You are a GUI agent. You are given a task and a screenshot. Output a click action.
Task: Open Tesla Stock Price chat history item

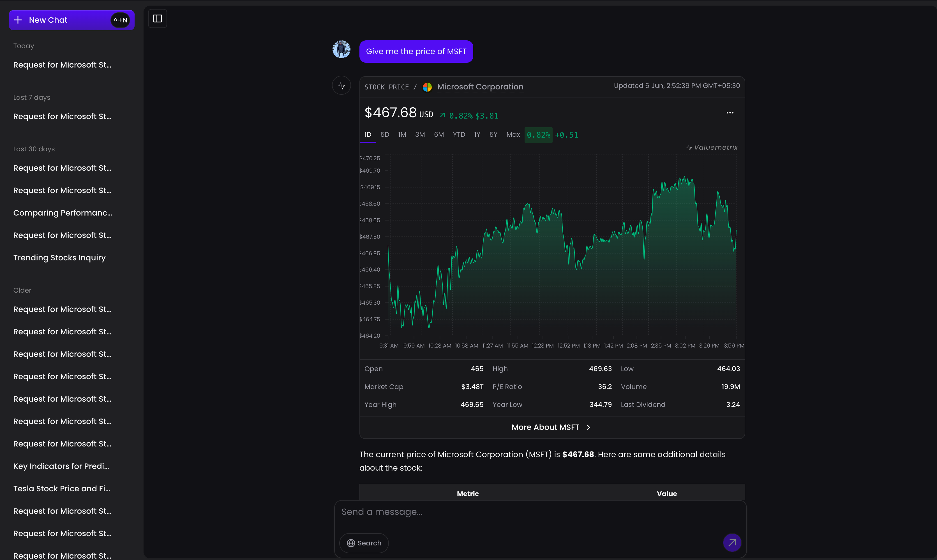(61, 489)
